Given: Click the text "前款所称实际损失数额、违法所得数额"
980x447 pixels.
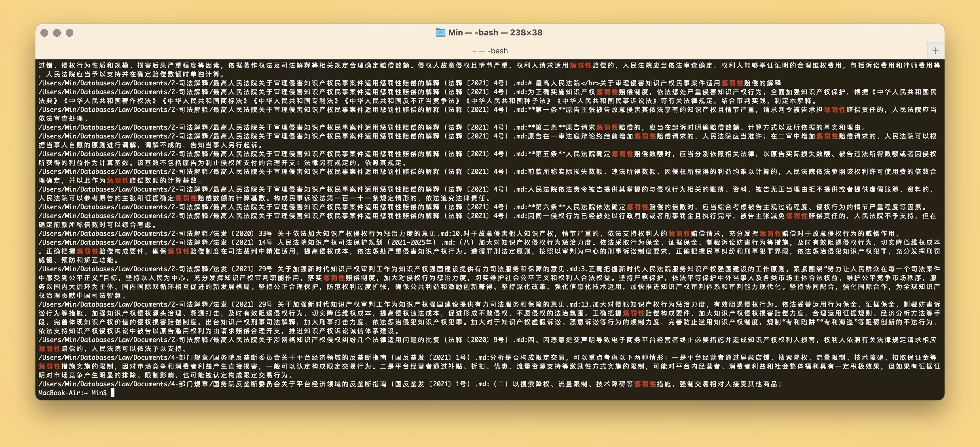Looking at the screenshot, I should tap(592, 172).
